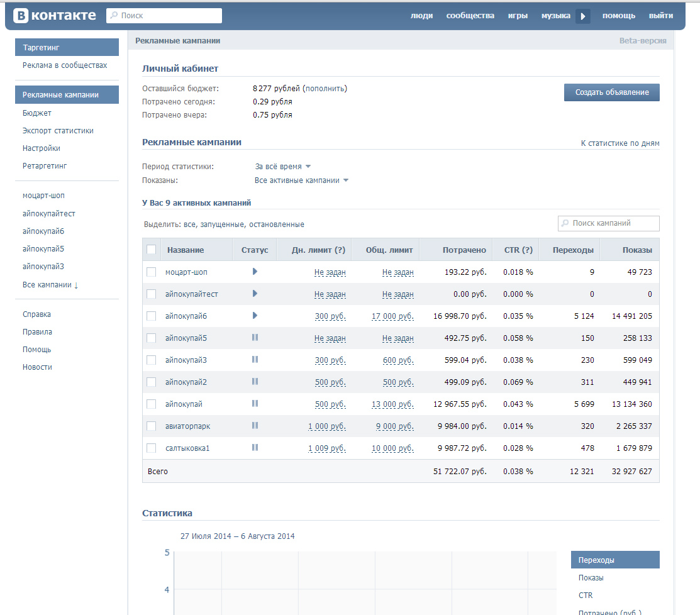Check the айпокупайтест campaign checkbox
The height and width of the screenshot is (615, 700).
[x=152, y=294]
